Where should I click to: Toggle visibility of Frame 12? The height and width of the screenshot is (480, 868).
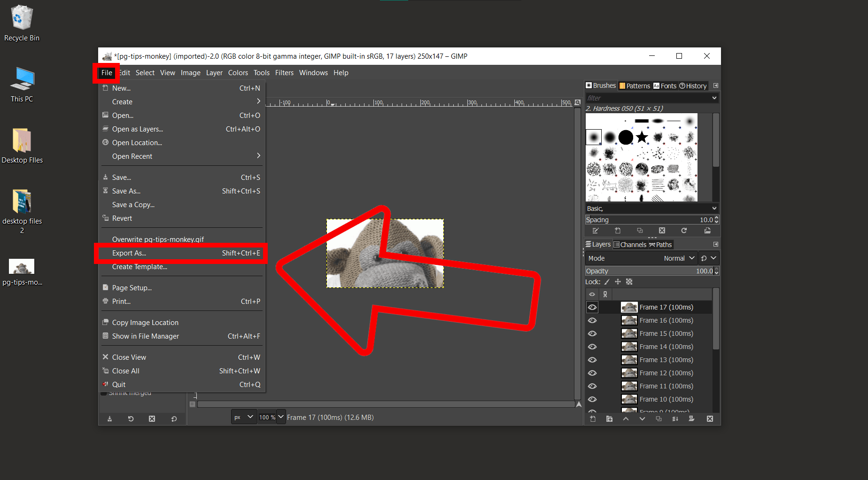point(592,372)
